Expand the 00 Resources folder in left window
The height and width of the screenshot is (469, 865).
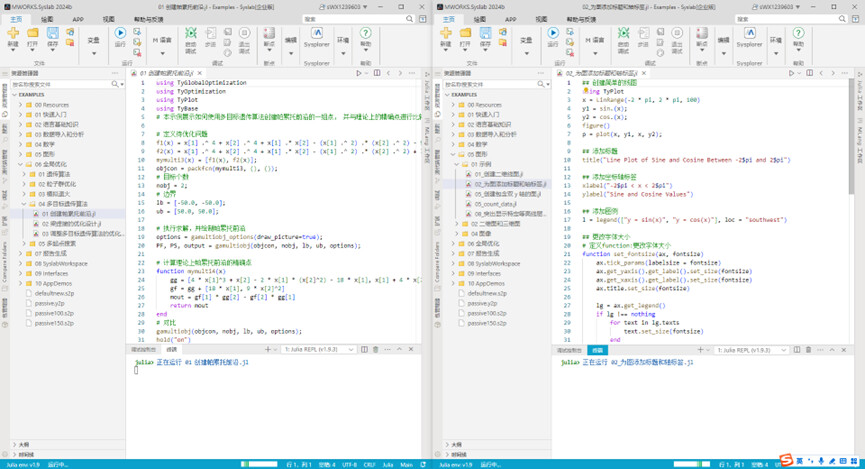20,105
